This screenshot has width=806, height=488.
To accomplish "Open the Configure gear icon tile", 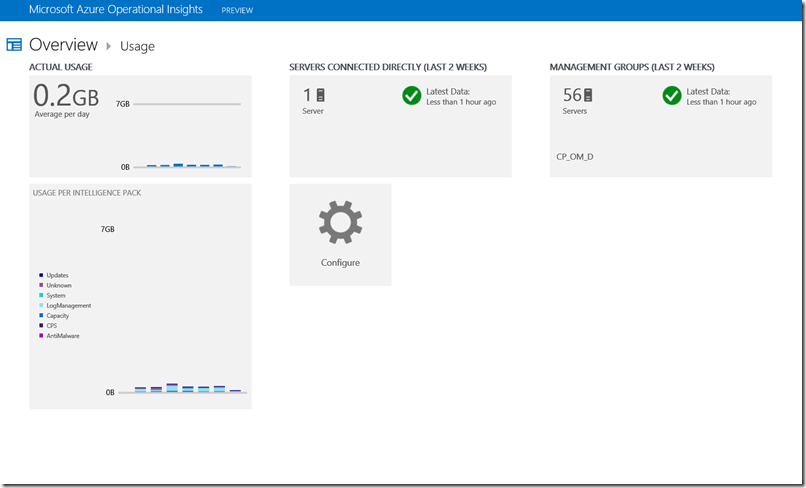I will coord(340,223).
